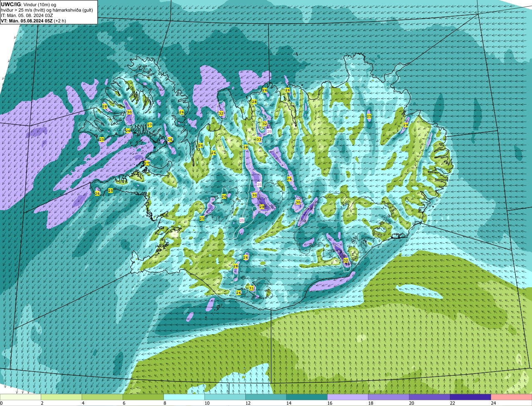Click the legend scale label "8"
The height and width of the screenshot is (406, 532).
coord(165,403)
